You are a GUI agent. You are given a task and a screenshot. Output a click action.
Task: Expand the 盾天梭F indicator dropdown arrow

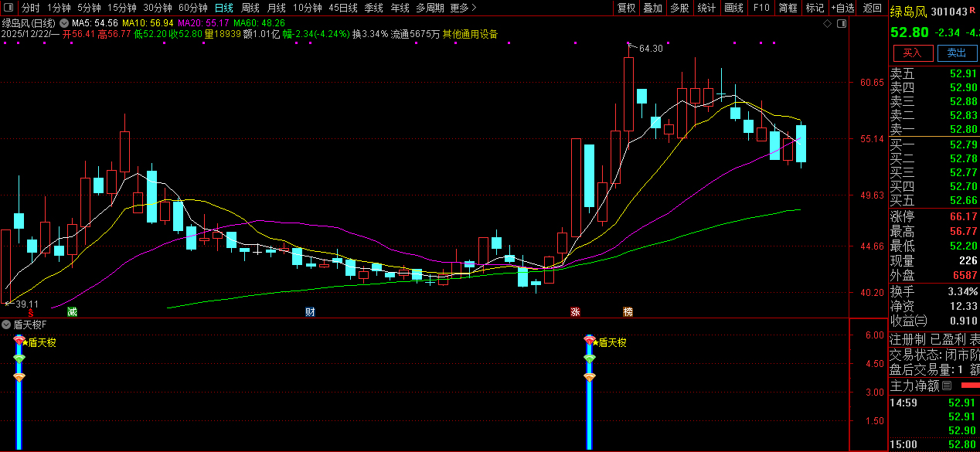point(6,325)
